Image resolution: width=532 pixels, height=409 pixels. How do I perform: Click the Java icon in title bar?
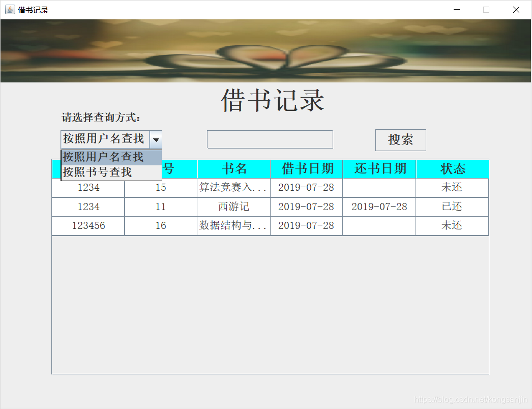pyautogui.click(x=10, y=10)
